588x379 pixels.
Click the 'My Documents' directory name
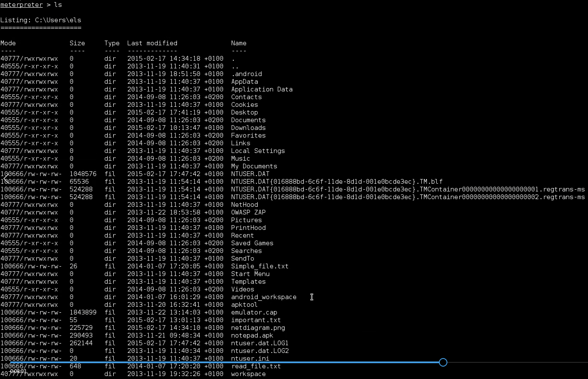[254, 166]
